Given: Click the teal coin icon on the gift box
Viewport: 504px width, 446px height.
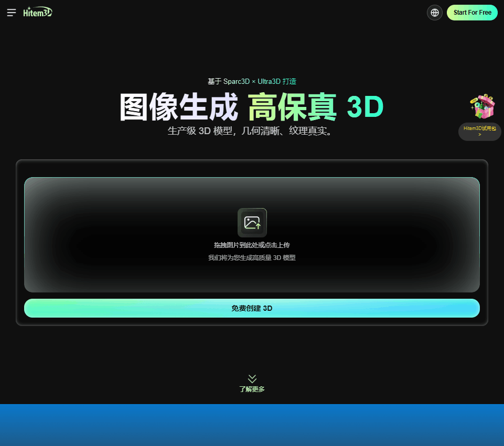Looking at the screenshot, I should [x=477, y=105].
